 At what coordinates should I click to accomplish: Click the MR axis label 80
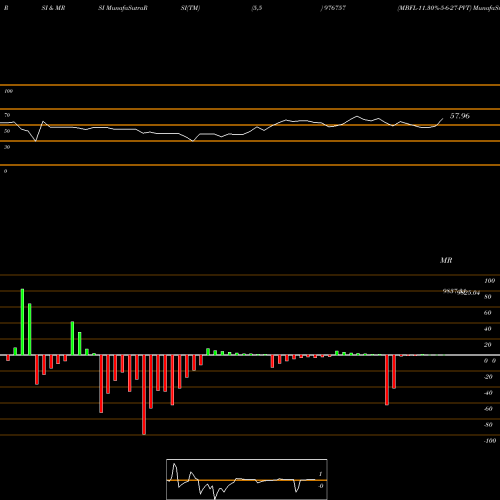[487, 297]
